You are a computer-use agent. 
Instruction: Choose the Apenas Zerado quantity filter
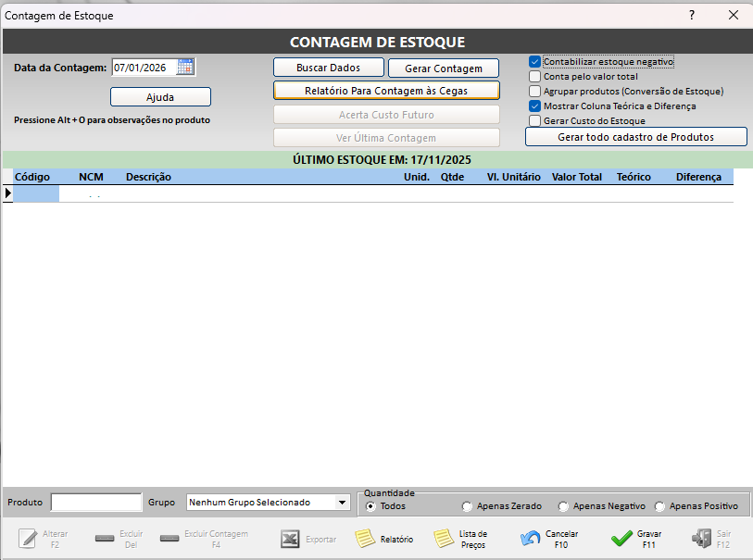467,506
